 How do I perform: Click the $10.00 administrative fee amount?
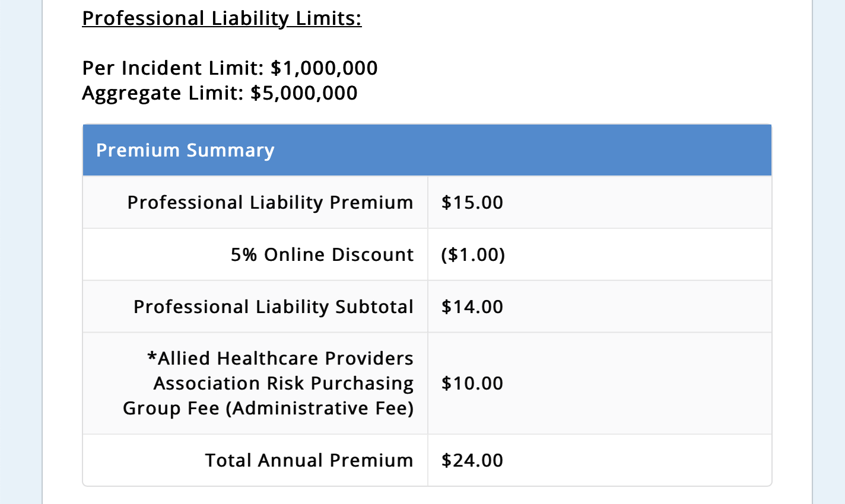[x=472, y=384]
